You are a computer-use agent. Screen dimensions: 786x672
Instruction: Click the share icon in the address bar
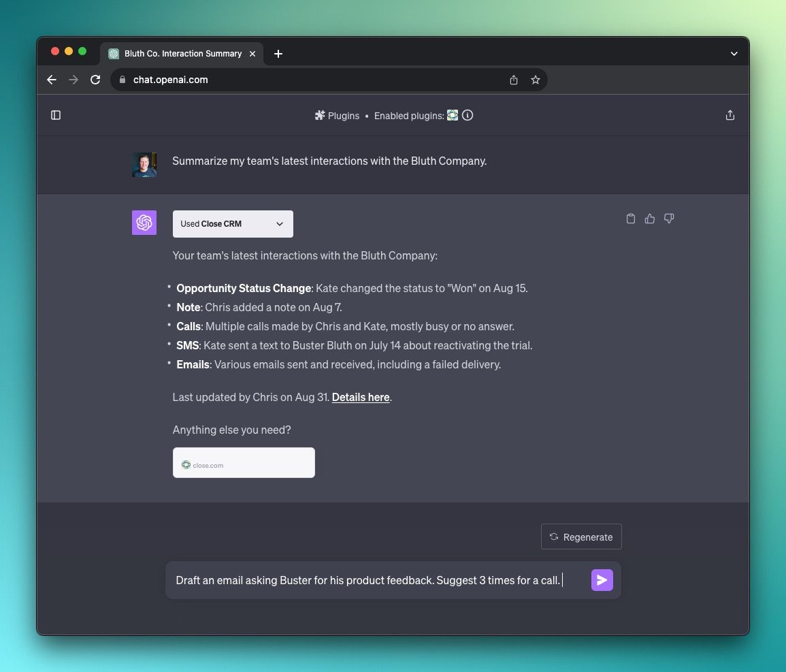[514, 80]
